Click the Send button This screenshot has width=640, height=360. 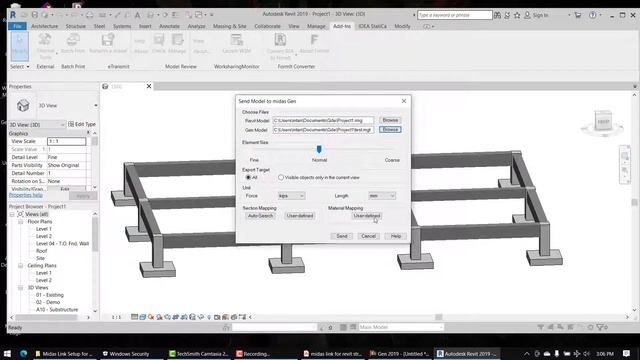coord(342,236)
